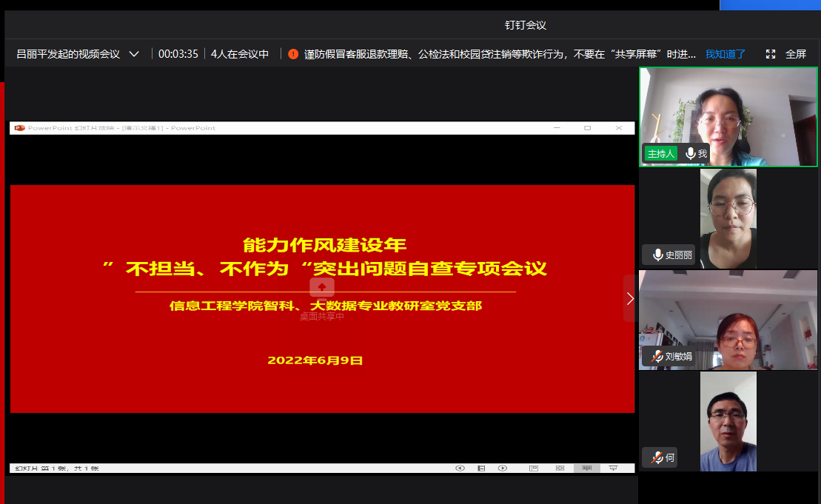821x504 pixels.
Task: Open the slide menu icon in status bar
Action: click(x=481, y=468)
